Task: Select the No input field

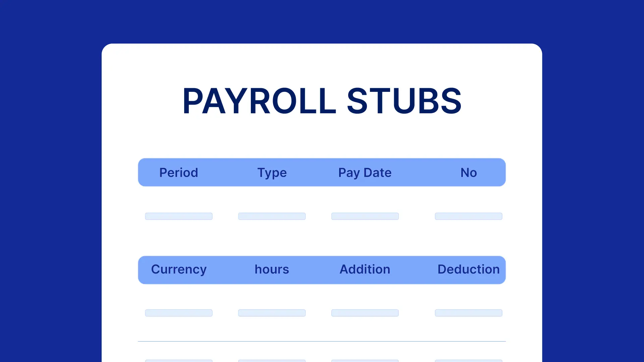Action: [x=468, y=216]
